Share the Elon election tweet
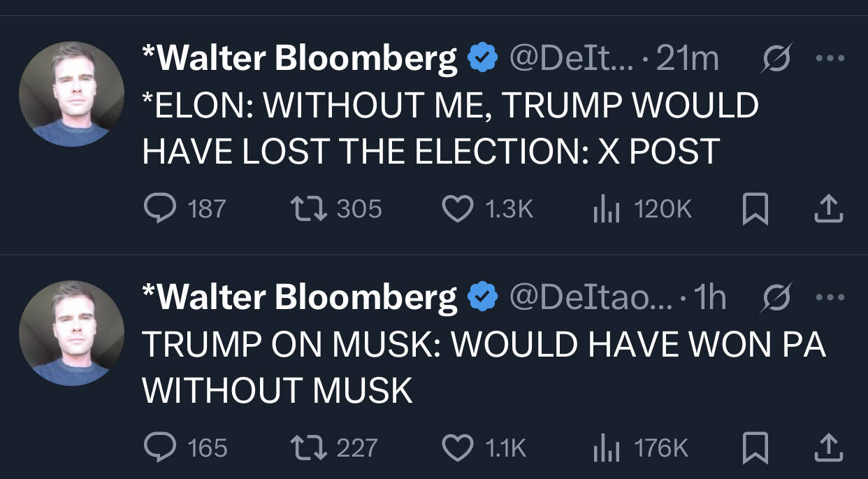Image resolution: width=868 pixels, height=479 pixels. coord(829,208)
